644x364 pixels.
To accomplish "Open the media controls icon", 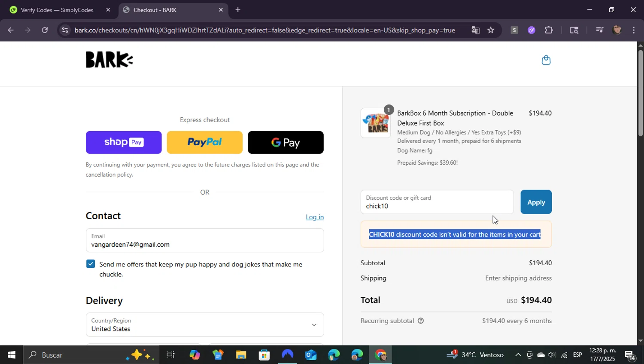I will pyautogui.click(x=600, y=30).
